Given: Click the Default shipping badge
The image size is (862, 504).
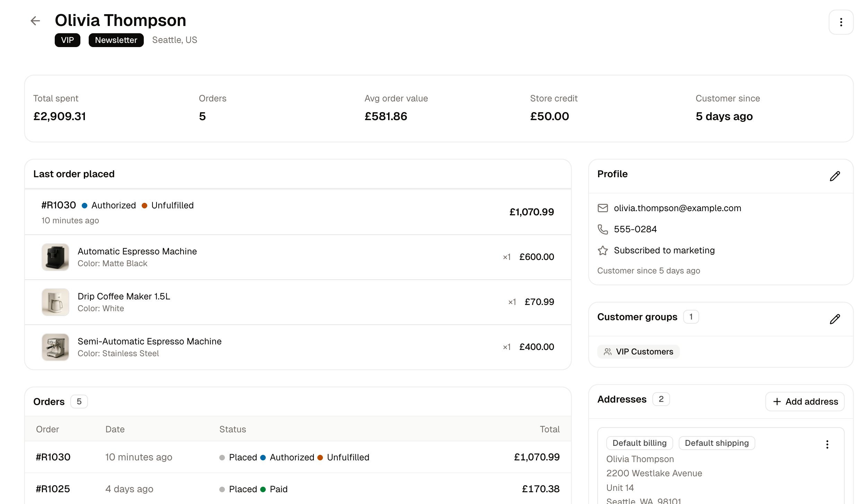Looking at the screenshot, I should pos(716,443).
